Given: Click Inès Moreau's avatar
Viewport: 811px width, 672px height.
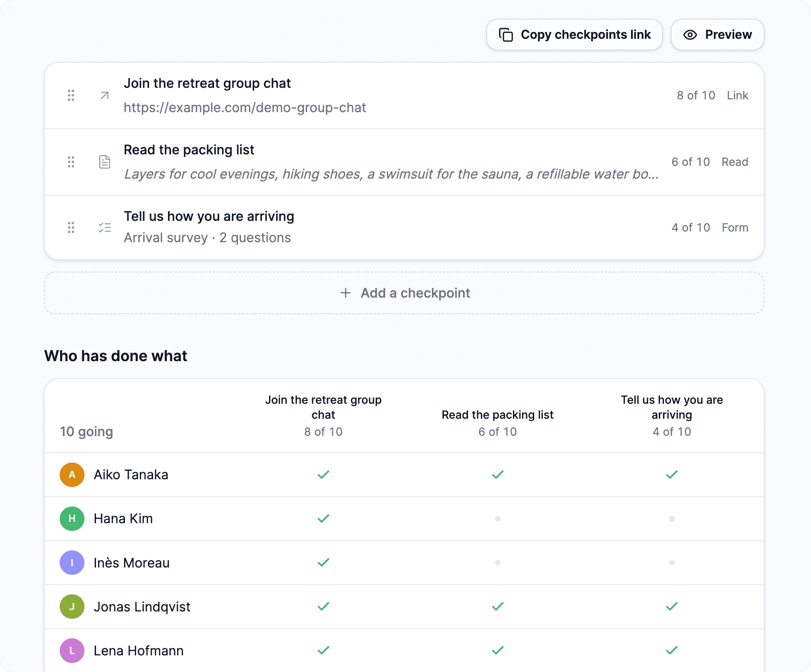Looking at the screenshot, I should (x=72, y=562).
